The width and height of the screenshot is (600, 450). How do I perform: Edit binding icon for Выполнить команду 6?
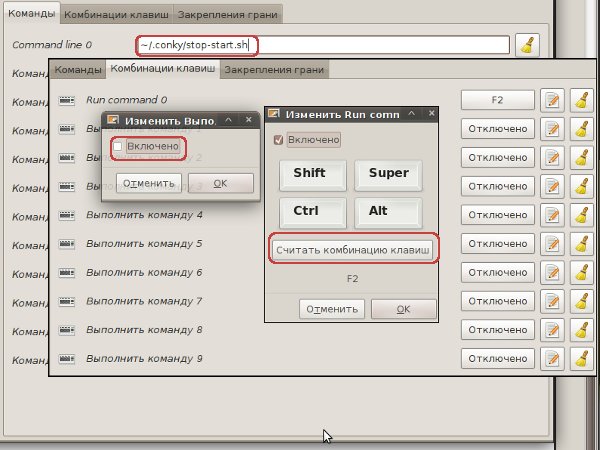click(552, 272)
